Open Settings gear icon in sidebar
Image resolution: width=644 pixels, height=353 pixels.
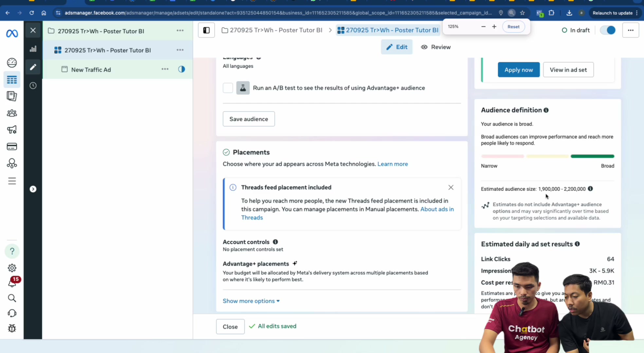coord(12,268)
